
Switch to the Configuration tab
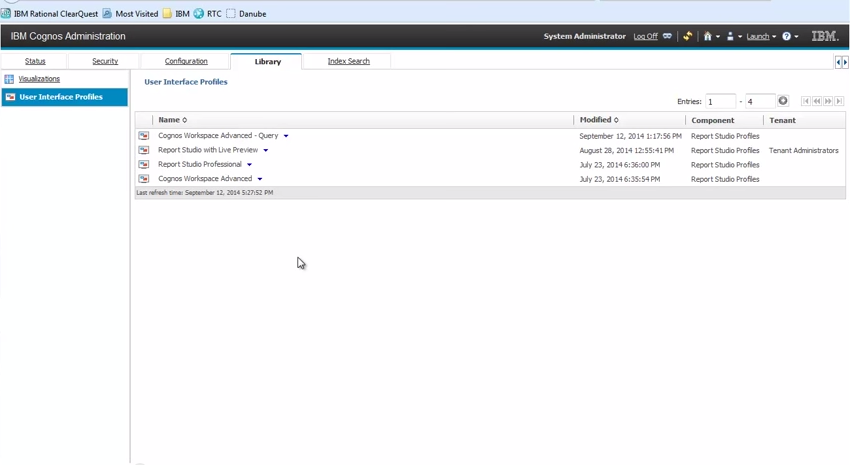coord(186,61)
